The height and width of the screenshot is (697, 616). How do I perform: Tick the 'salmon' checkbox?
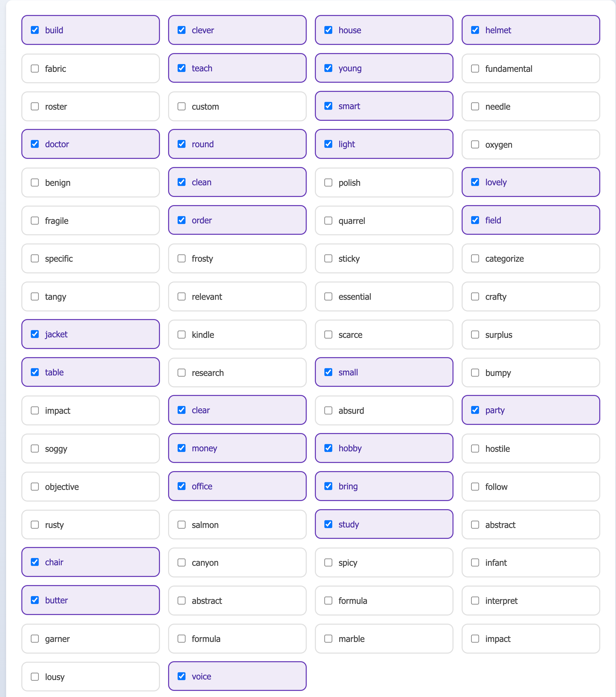point(182,524)
